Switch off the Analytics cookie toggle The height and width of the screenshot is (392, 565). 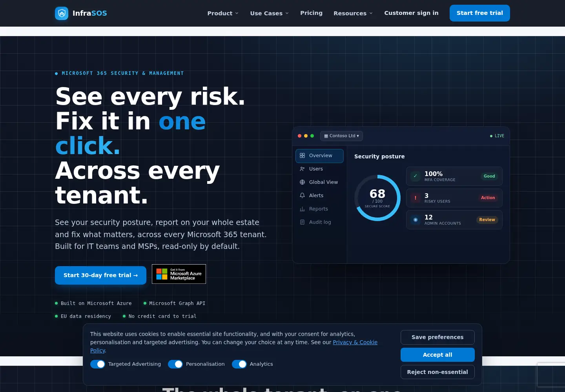click(x=239, y=364)
